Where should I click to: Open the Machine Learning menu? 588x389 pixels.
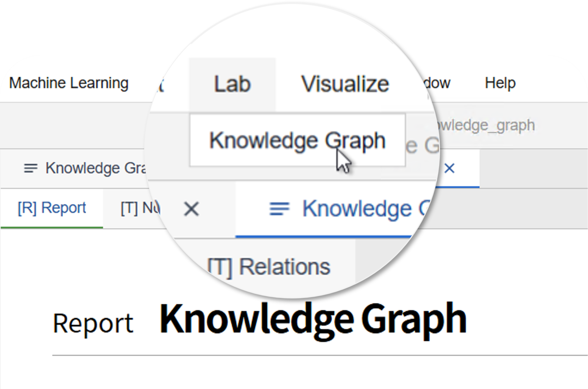69,83
